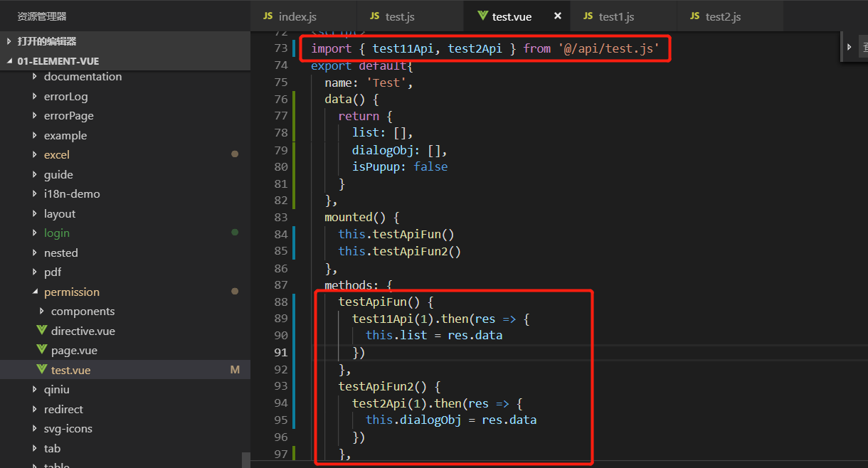Click Vue icon beside test.vue in explorer
The width and height of the screenshot is (868, 468).
[x=41, y=370]
